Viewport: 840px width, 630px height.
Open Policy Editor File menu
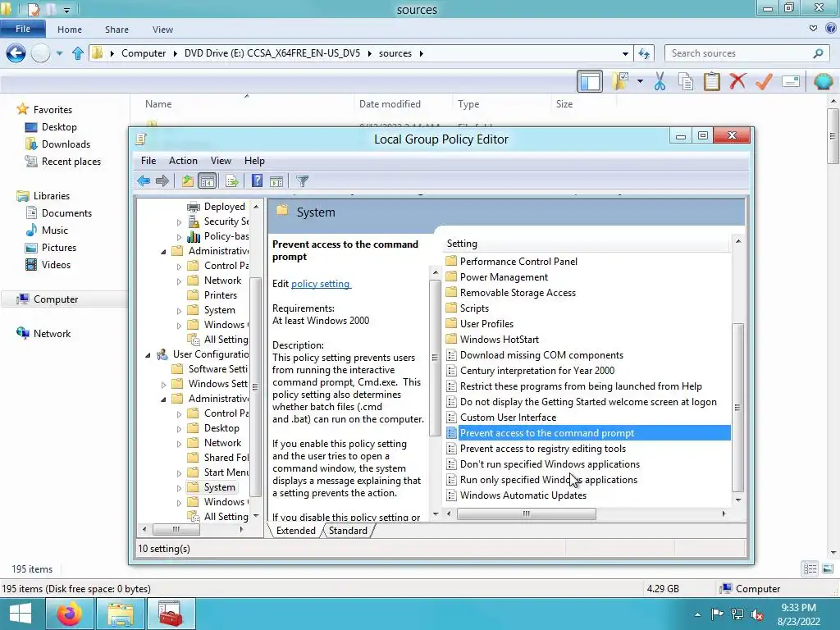148,161
